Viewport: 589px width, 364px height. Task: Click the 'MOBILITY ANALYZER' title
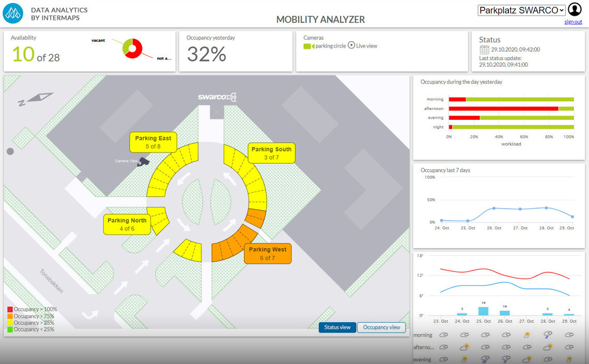point(320,20)
